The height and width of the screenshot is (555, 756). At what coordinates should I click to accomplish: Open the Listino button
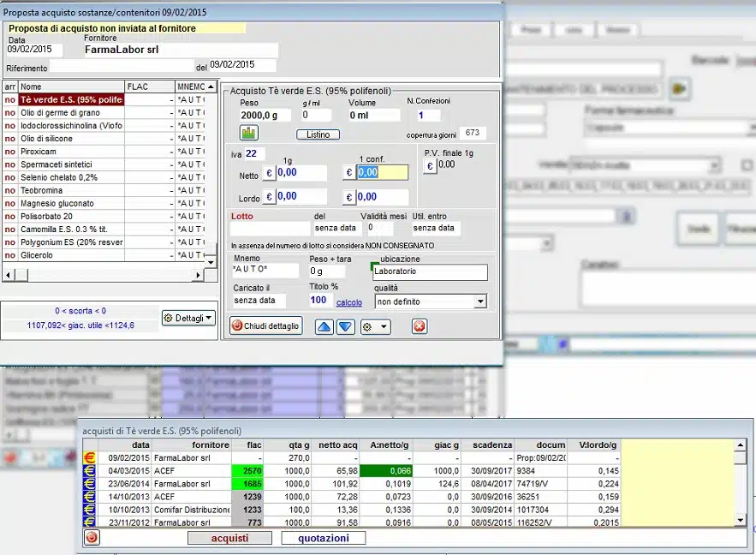point(318,134)
